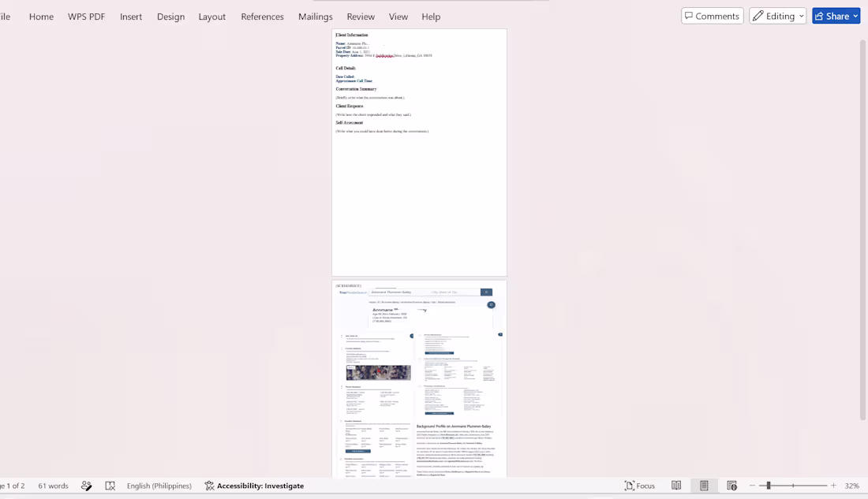Click the Client Response heading

pos(350,106)
